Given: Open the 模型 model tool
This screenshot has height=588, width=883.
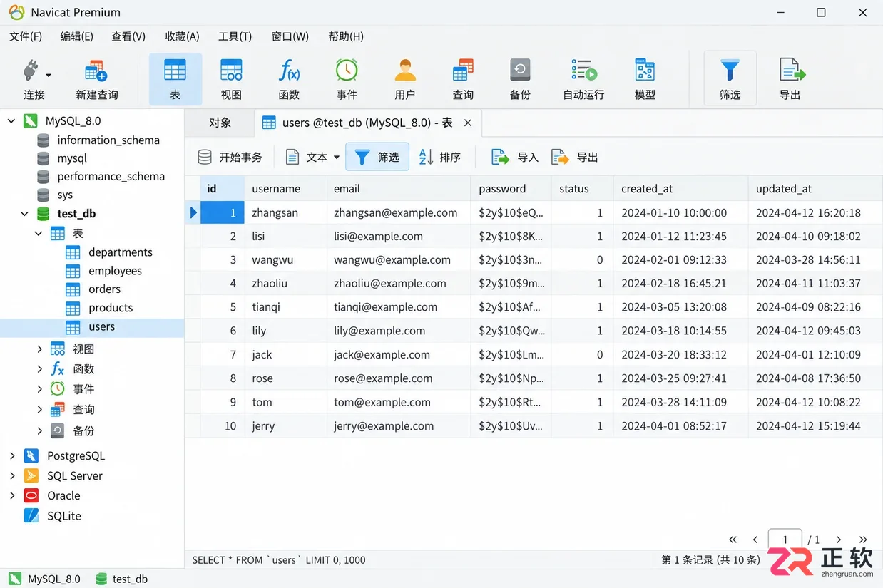Looking at the screenshot, I should pyautogui.click(x=645, y=80).
